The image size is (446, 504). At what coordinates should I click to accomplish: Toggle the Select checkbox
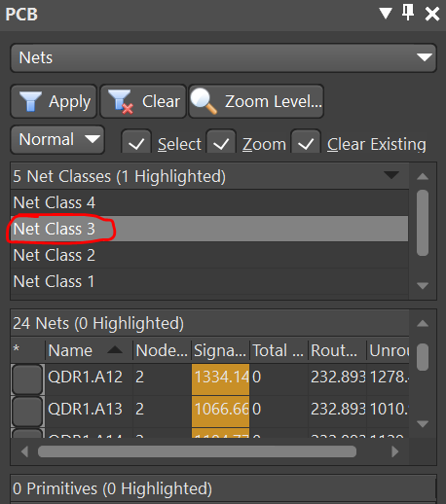[x=136, y=142]
